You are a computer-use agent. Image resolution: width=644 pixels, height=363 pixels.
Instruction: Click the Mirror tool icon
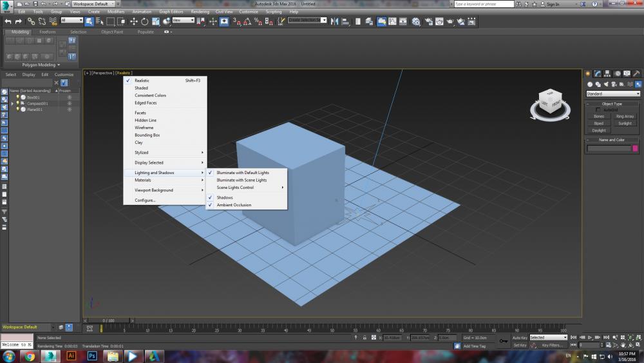335,21
